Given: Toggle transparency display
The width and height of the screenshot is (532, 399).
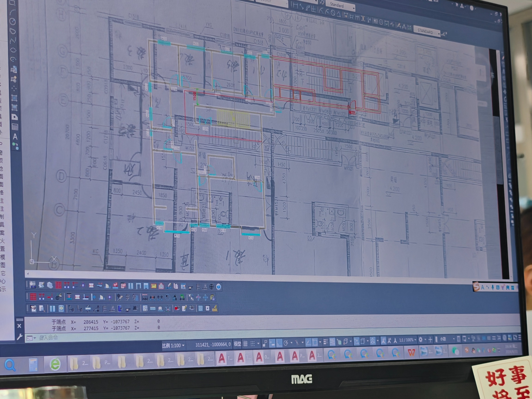Looking at the screenshot, I should pyautogui.click(x=332, y=342).
